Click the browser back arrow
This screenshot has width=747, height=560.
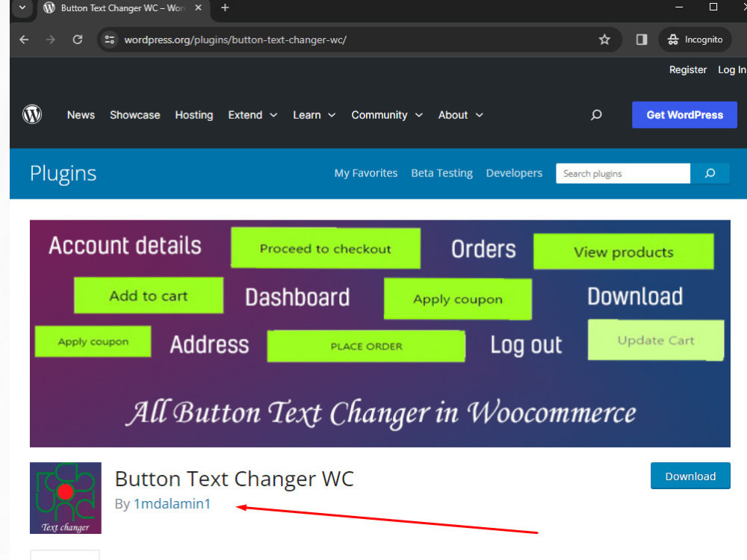pos(24,40)
